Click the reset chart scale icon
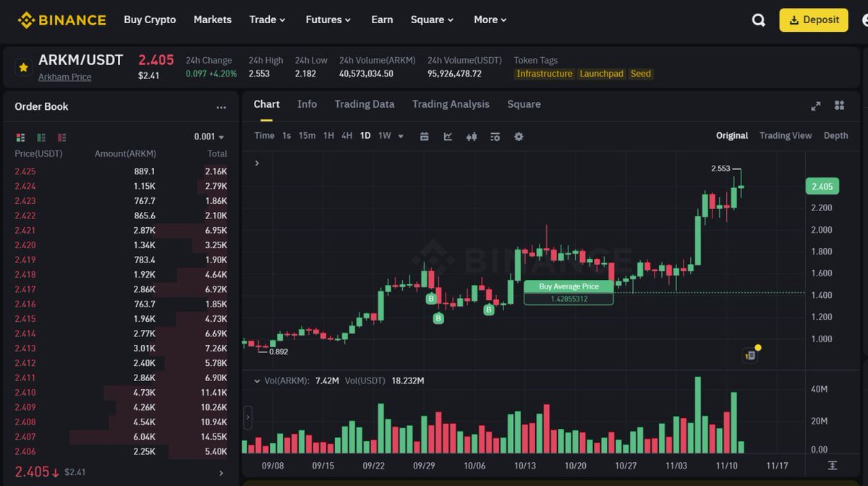This screenshot has width=868, height=486. 833,465
